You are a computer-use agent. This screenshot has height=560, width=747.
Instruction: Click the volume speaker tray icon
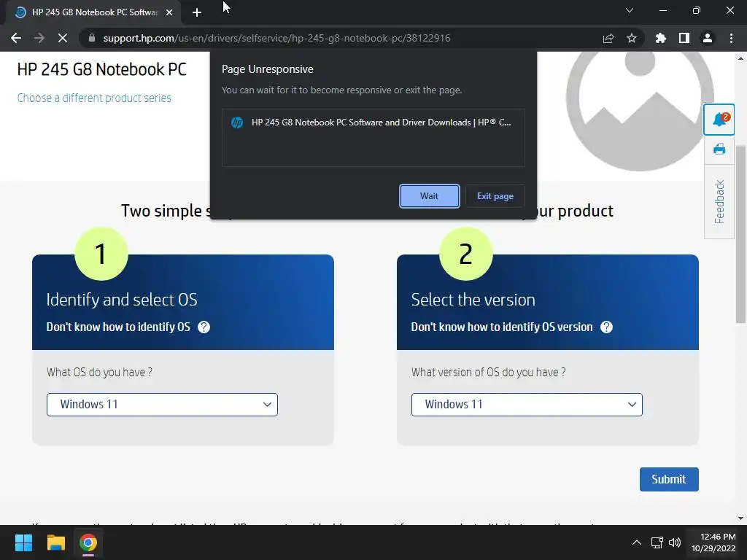click(675, 542)
